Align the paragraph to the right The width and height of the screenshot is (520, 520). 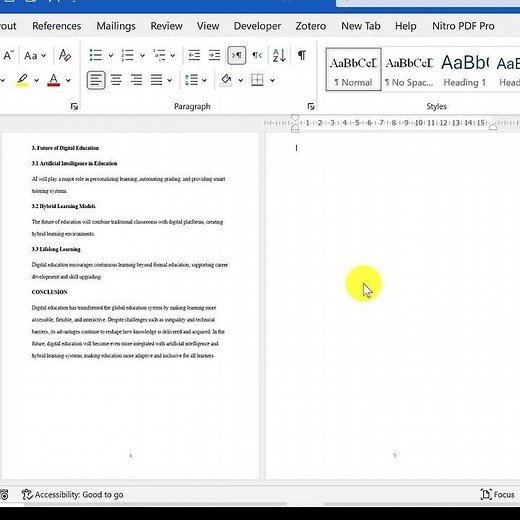coord(136,80)
